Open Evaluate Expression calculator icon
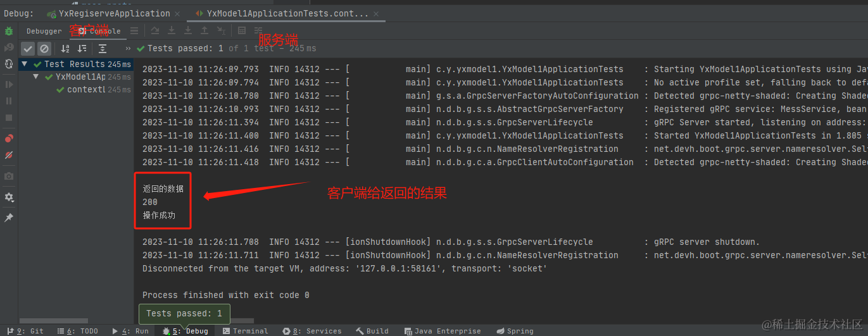The image size is (868, 336). [x=242, y=30]
